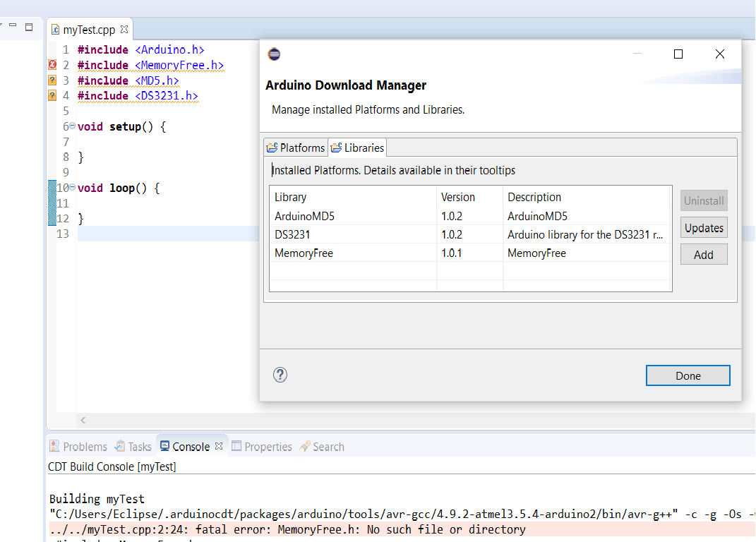Image resolution: width=756 pixels, height=542 pixels.
Task: Close the myTest.cpp editor tab
Action: click(x=124, y=30)
